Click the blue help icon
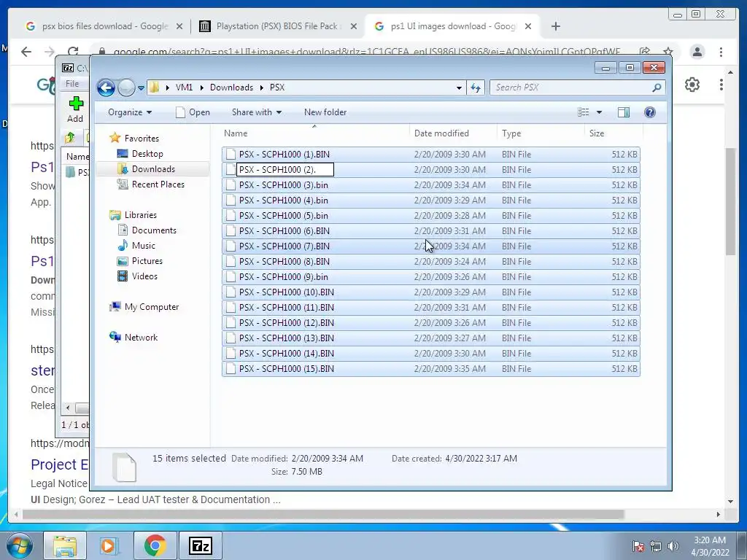Screen dimensions: 747x560 click(x=650, y=112)
